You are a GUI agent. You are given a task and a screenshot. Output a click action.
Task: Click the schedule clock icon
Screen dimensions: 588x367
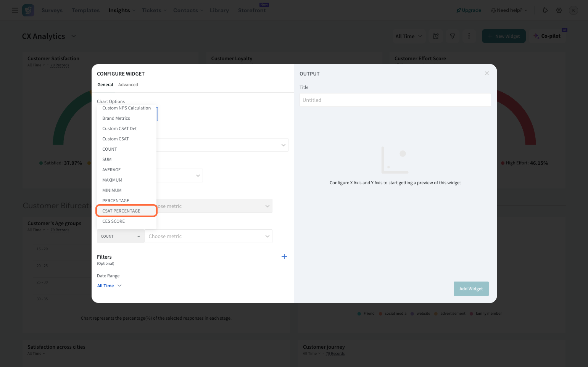(436, 36)
